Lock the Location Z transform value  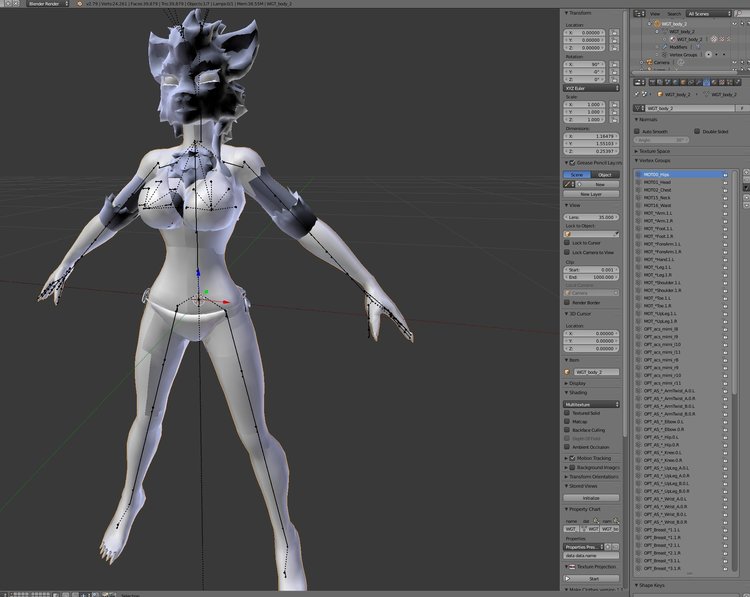click(x=614, y=48)
